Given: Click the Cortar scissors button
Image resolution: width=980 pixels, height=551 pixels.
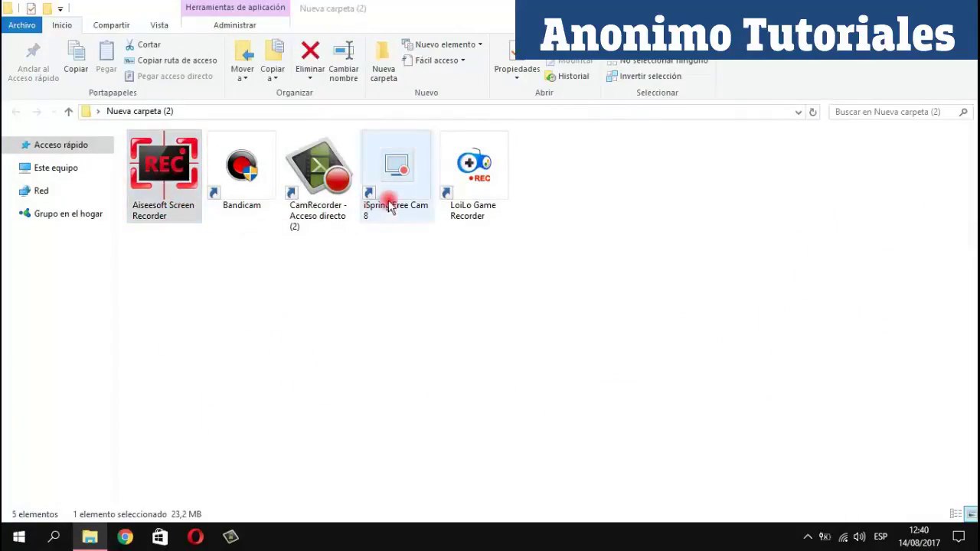Looking at the screenshot, I should click(143, 44).
